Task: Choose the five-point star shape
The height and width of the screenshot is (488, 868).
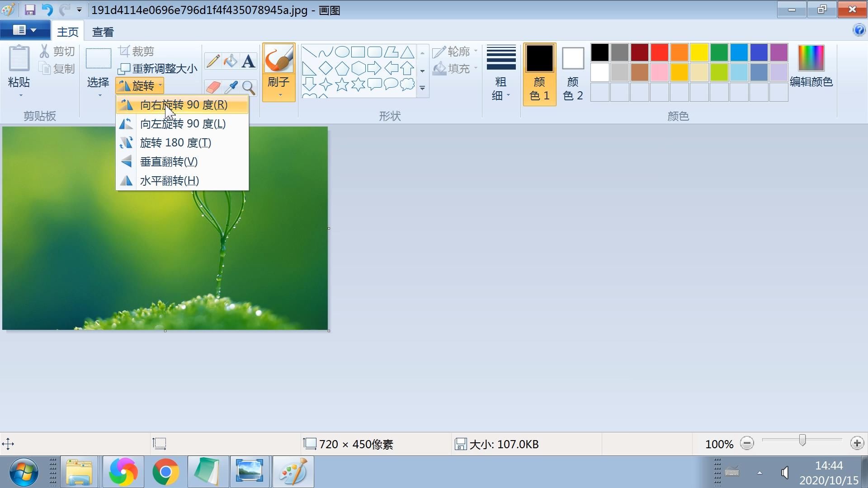Action: 342,84
